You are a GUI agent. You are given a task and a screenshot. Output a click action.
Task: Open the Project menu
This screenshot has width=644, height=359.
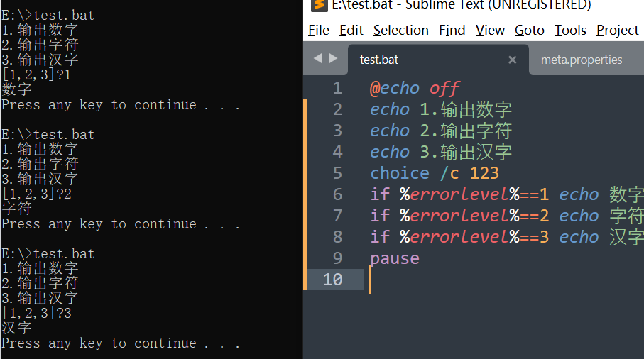click(x=617, y=31)
